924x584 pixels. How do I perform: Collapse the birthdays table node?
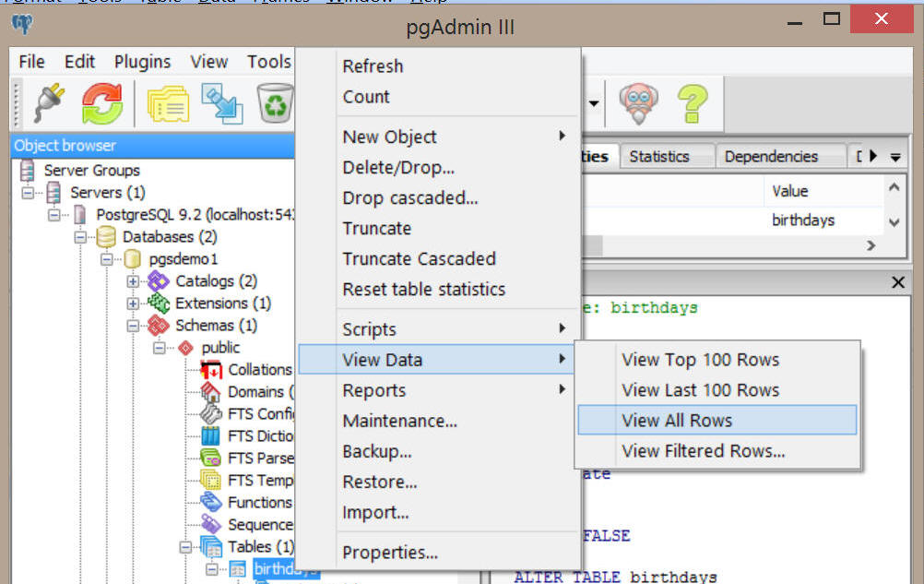tap(211, 569)
